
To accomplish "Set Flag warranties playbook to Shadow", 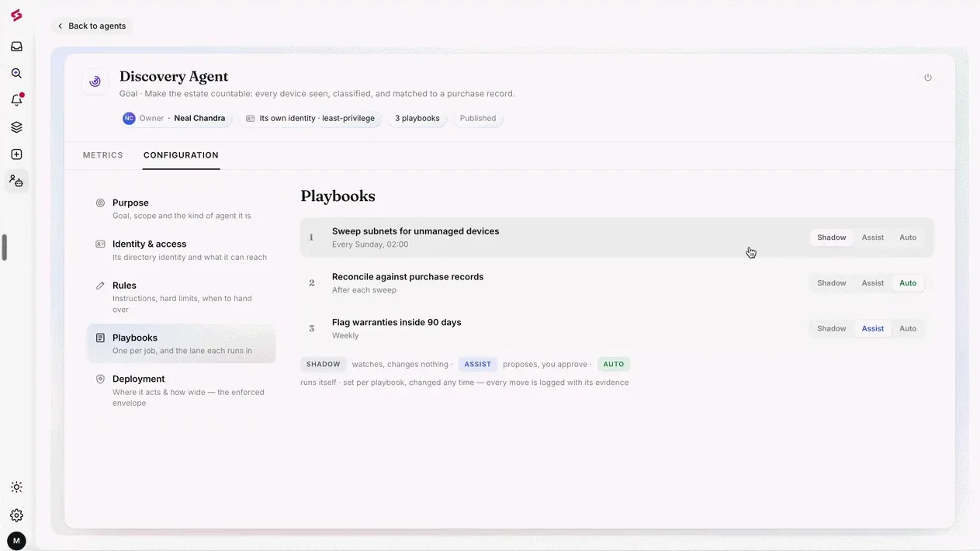I will [831, 329].
